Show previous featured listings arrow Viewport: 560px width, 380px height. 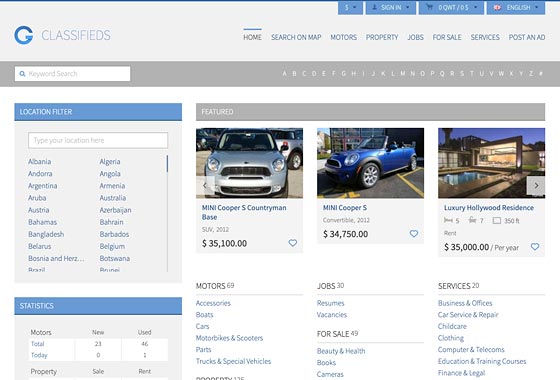205,185
